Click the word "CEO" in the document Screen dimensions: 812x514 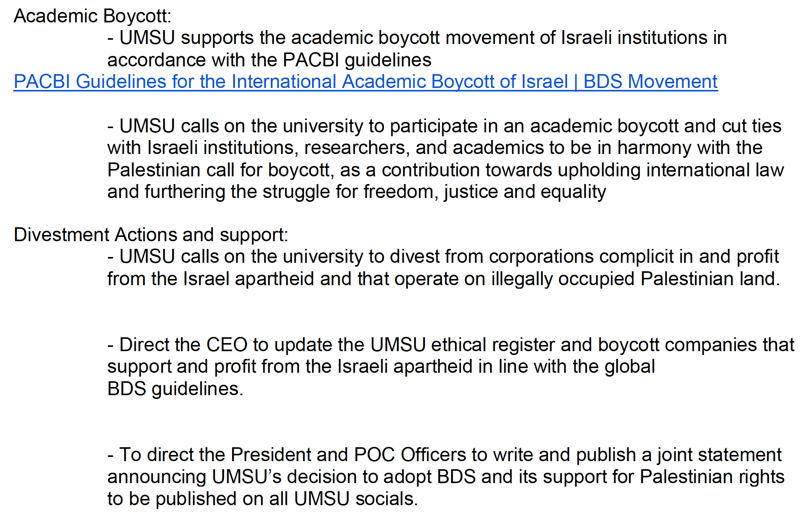[x=227, y=345]
